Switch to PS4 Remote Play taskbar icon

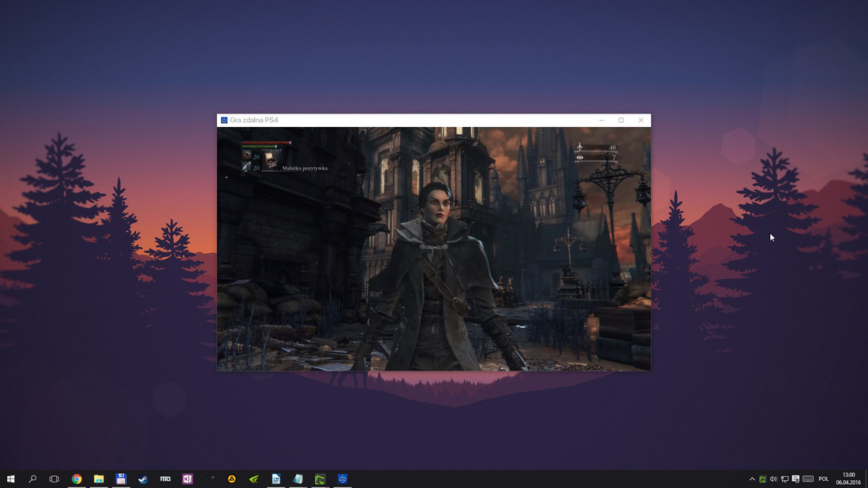coord(342,479)
